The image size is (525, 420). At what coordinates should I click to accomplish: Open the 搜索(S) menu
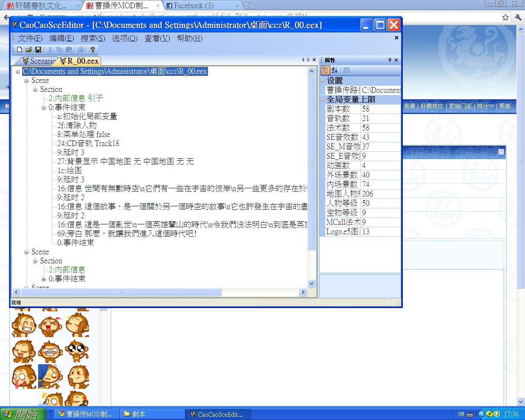93,38
